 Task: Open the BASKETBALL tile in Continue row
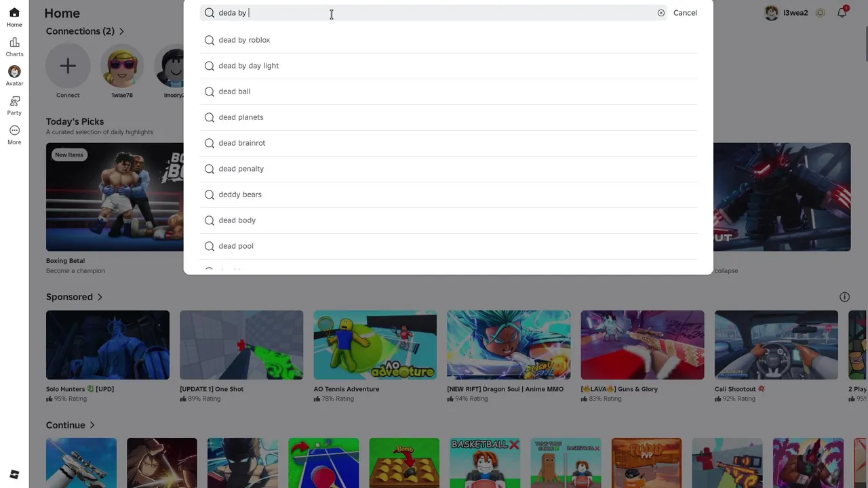[485, 463]
